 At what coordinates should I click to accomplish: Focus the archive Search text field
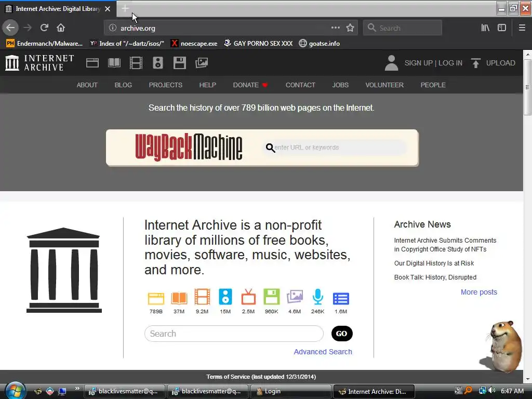(x=234, y=334)
